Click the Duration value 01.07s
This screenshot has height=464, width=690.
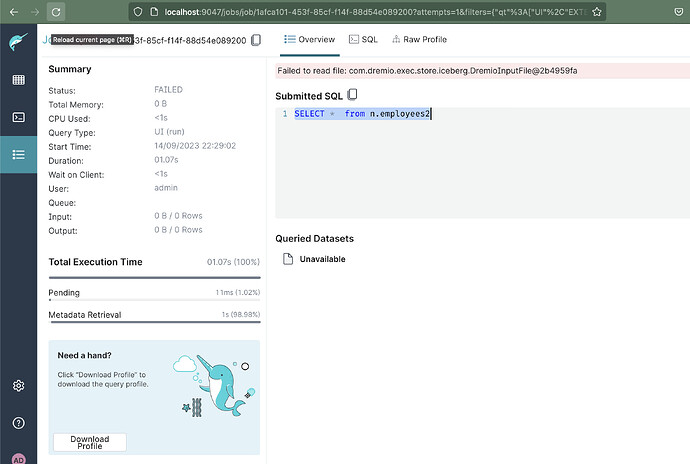click(166, 160)
